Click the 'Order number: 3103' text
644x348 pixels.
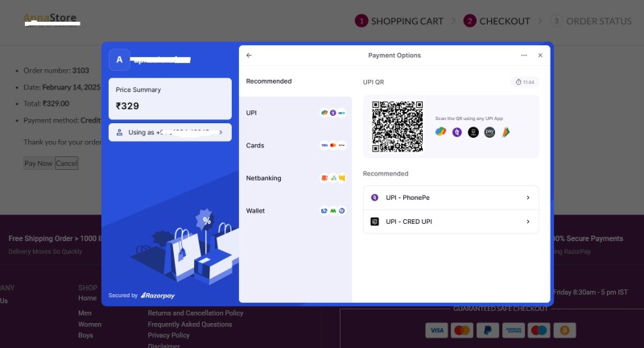(56, 71)
